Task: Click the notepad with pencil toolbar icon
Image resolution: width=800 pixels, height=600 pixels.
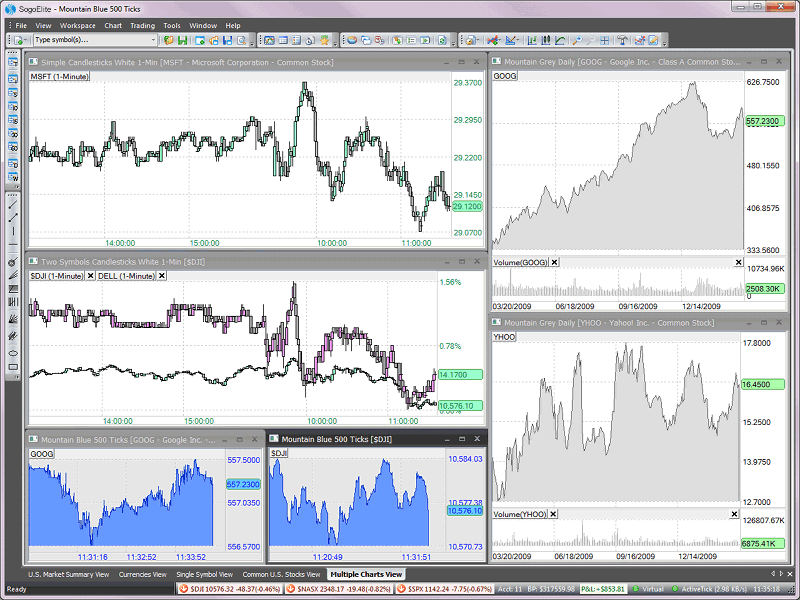Action: (x=653, y=40)
